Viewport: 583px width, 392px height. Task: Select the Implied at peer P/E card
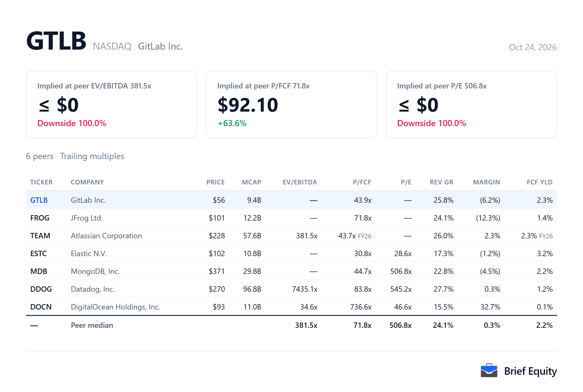471,105
